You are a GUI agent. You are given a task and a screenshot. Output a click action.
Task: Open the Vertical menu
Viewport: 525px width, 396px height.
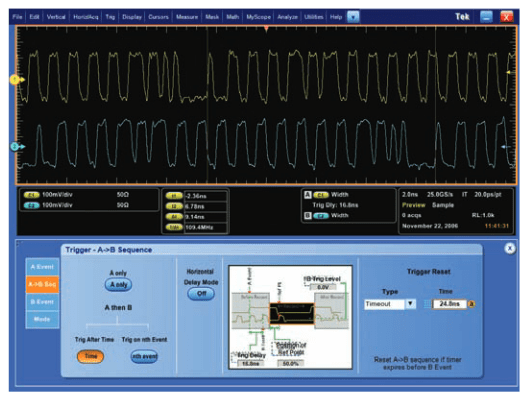tap(56, 17)
